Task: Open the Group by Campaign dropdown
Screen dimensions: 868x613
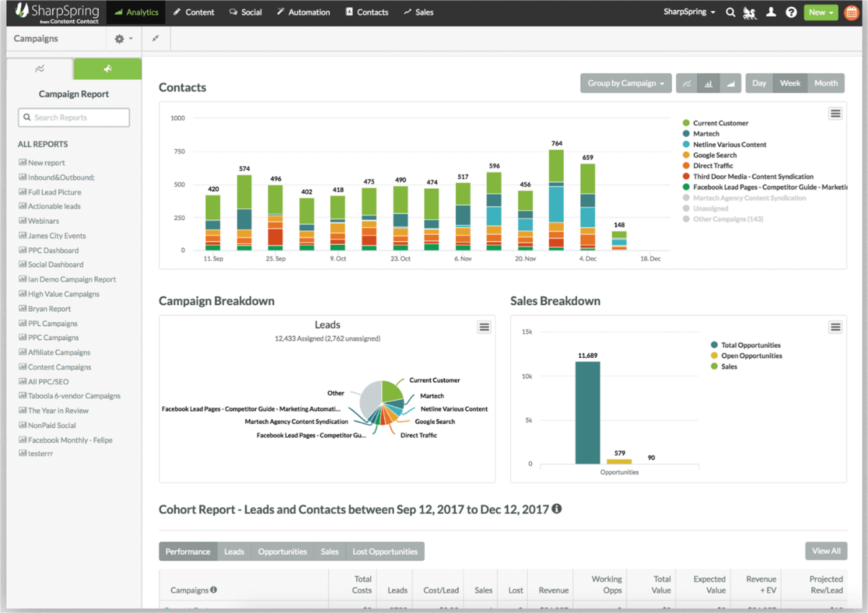Action: coord(625,83)
